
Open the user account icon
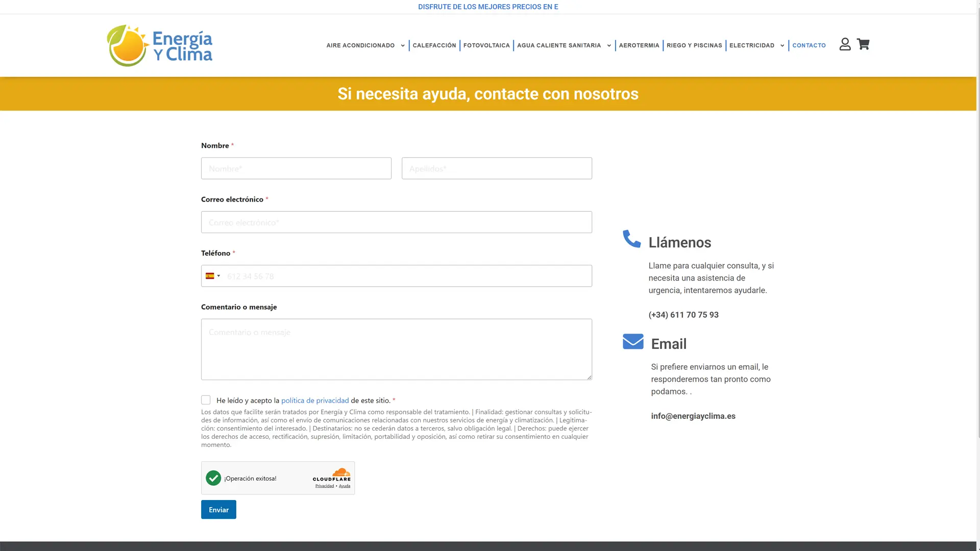pos(845,44)
